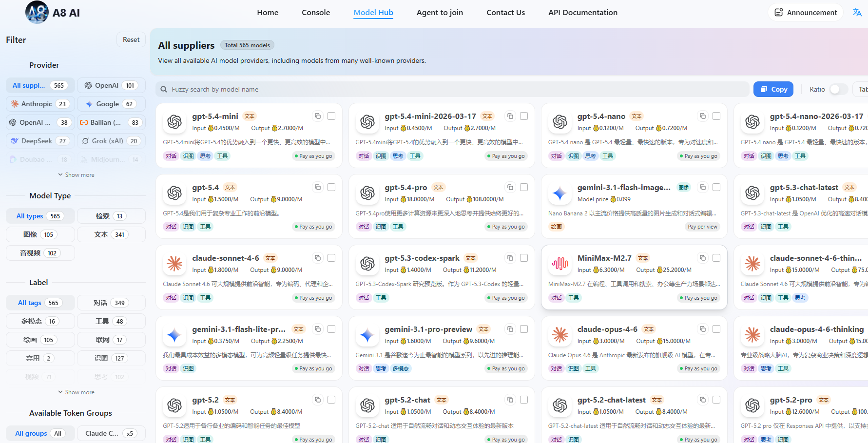Viewport: 868px width, 443px height.
Task: Click Anthropic logo on claude-opus-4-6 card
Action: click(x=560, y=335)
